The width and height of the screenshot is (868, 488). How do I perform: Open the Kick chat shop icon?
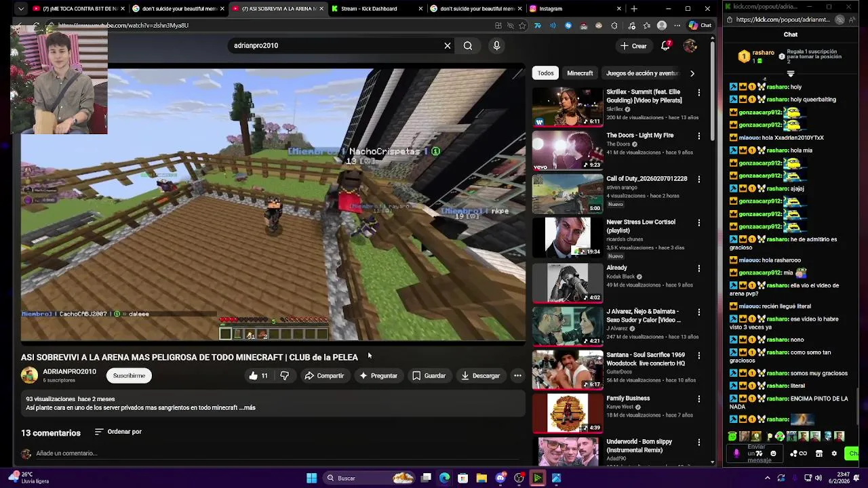(x=819, y=453)
